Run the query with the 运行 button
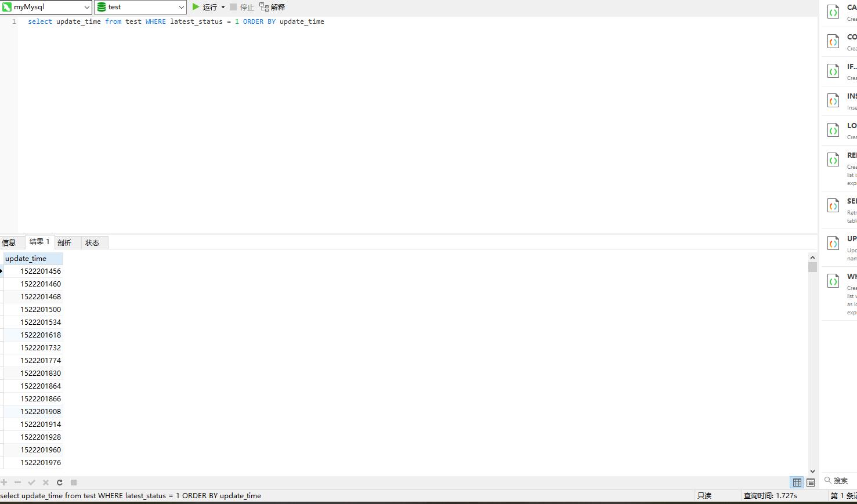857x504 pixels. coord(204,7)
